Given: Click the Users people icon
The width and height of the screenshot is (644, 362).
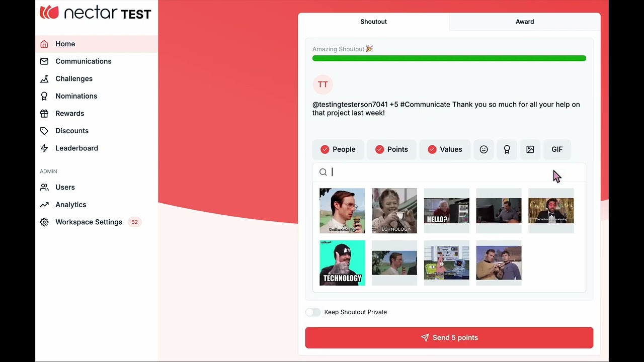Looking at the screenshot, I should (x=44, y=188).
